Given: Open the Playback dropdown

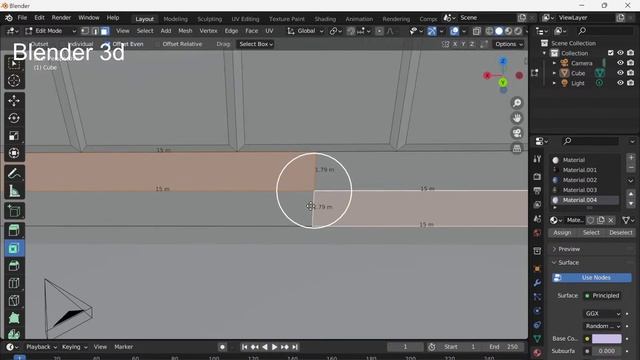Looking at the screenshot, I should 42,347.
